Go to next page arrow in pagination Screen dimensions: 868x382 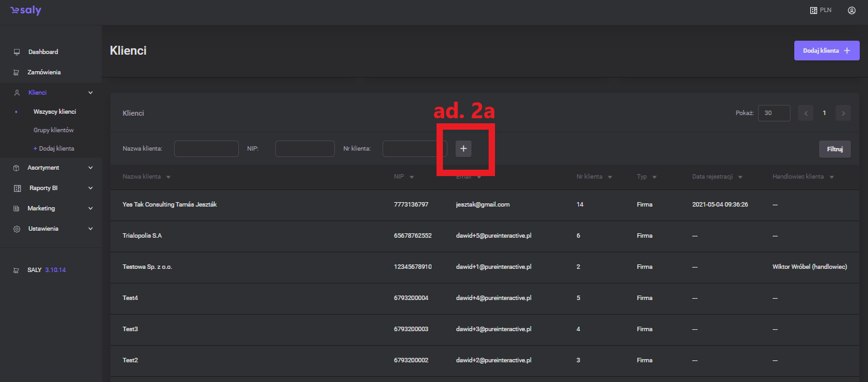[x=843, y=113]
